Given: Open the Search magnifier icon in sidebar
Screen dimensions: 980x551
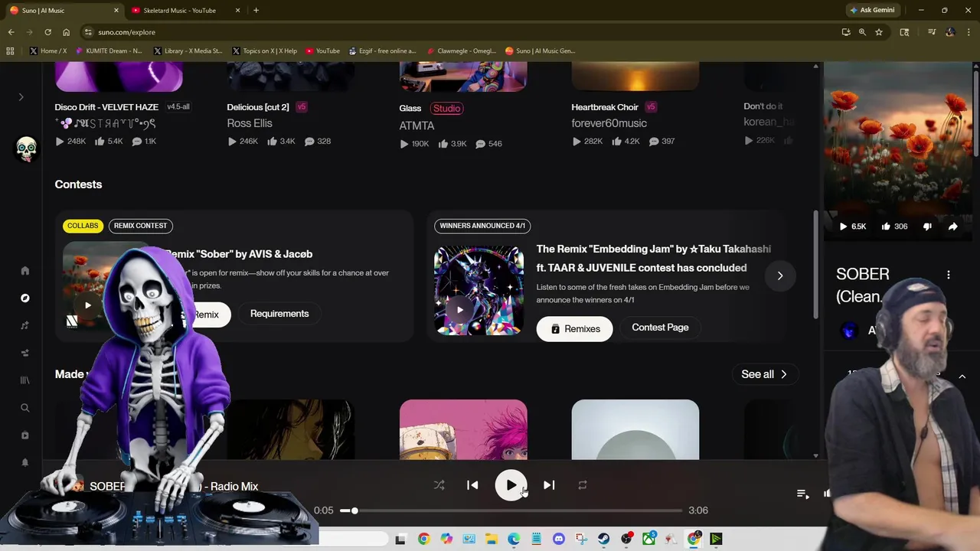Looking at the screenshot, I should (x=24, y=408).
